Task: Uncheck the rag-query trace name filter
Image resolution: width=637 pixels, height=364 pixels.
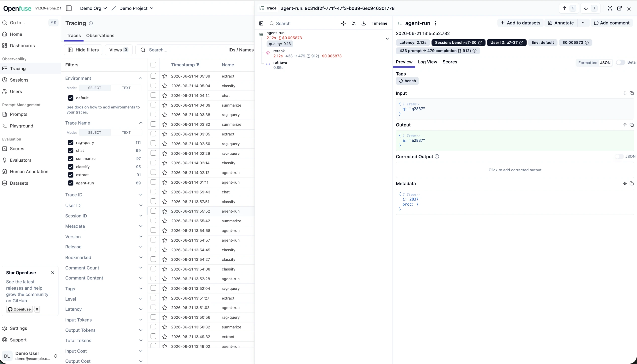Action: [71, 142]
